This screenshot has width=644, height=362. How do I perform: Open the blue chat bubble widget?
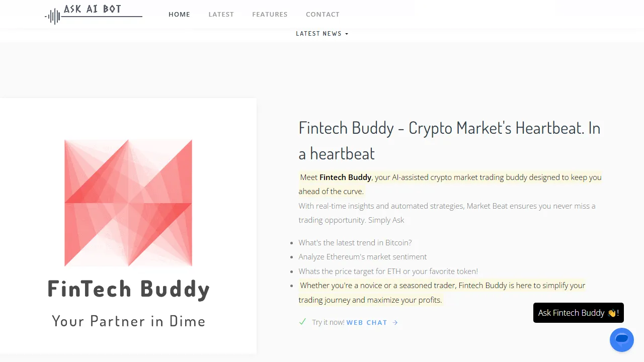pyautogui.click(x=621, y=340)
